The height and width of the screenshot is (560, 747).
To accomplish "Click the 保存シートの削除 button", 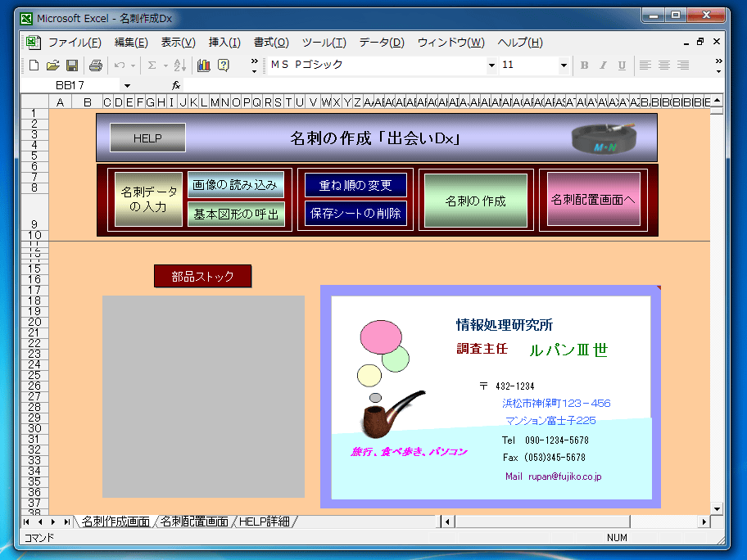I will [x=355, y=213].
